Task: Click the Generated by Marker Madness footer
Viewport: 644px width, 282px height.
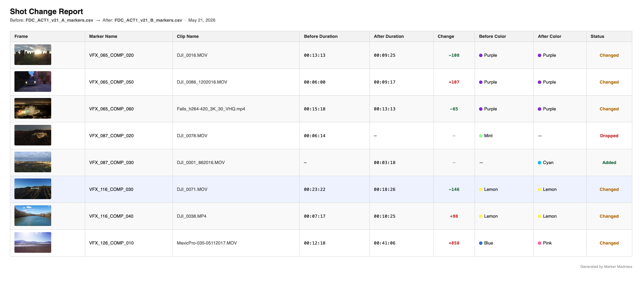Action: click(606, 267)
